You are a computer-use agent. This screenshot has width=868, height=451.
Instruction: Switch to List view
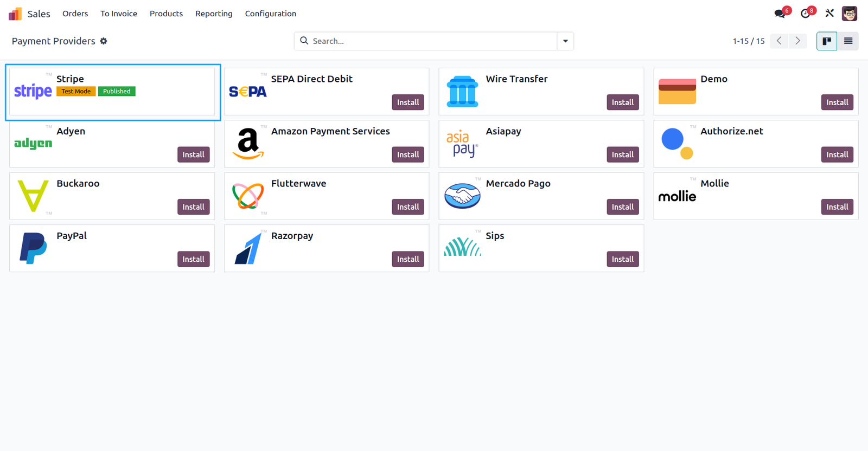click(x=848, y=41)
